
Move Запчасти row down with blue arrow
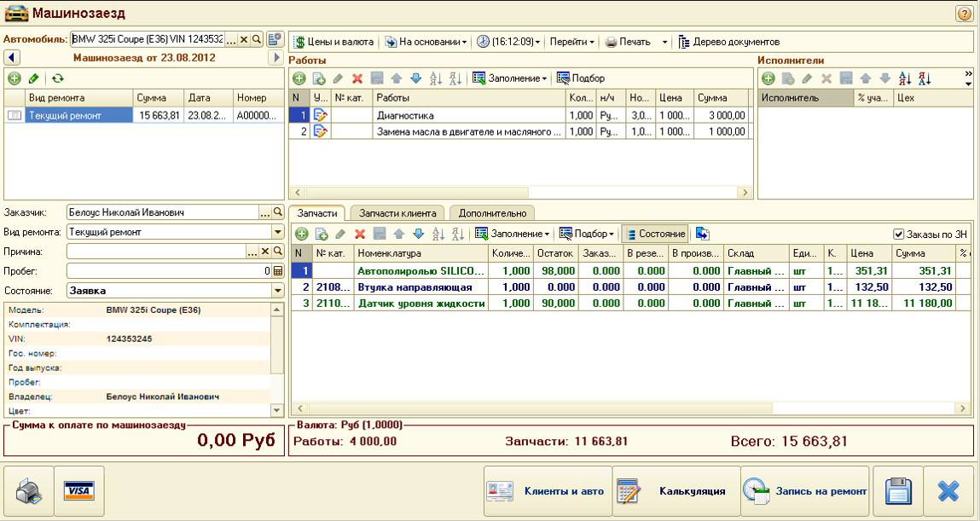coord(418,234)
